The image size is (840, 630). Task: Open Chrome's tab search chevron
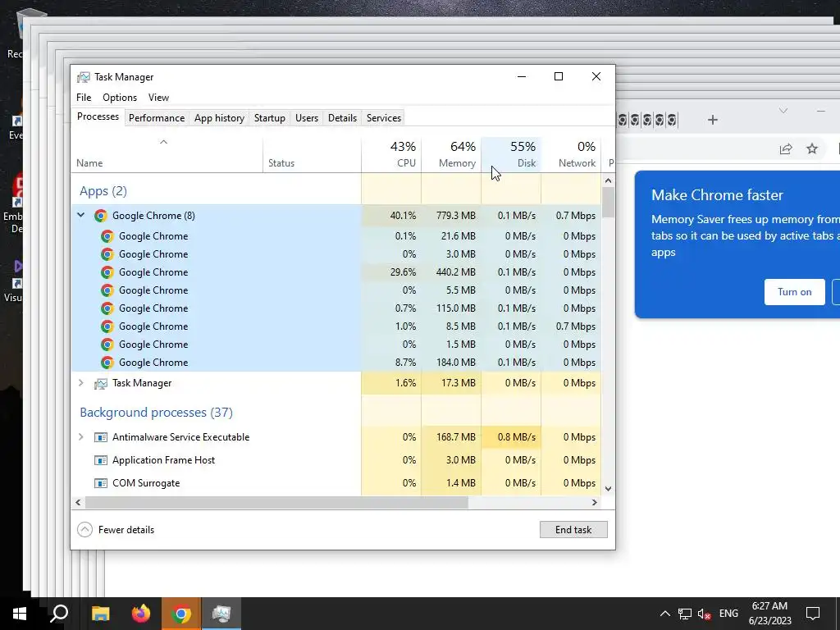pos(783,111)
